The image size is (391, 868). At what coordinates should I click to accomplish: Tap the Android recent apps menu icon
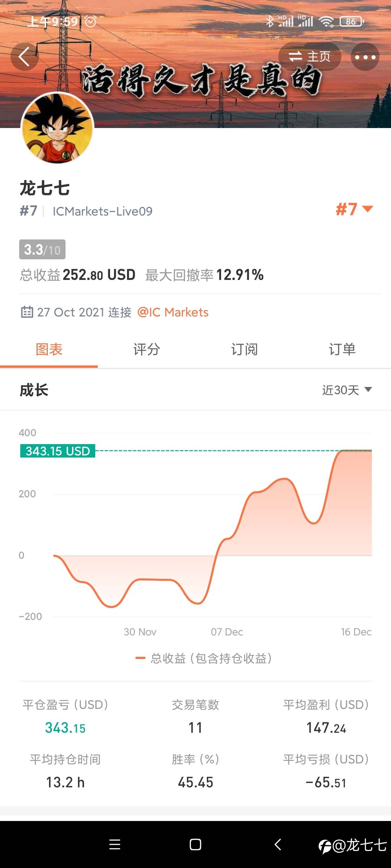[115, 844]
